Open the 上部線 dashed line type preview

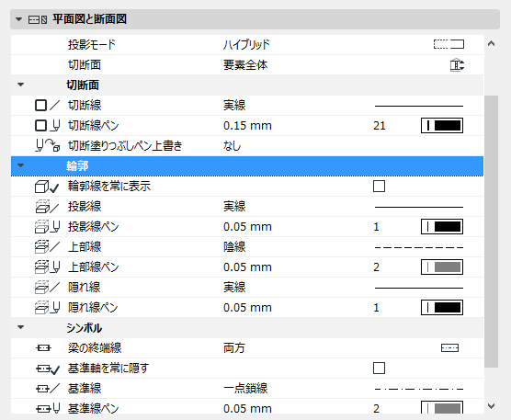(419, 247)
